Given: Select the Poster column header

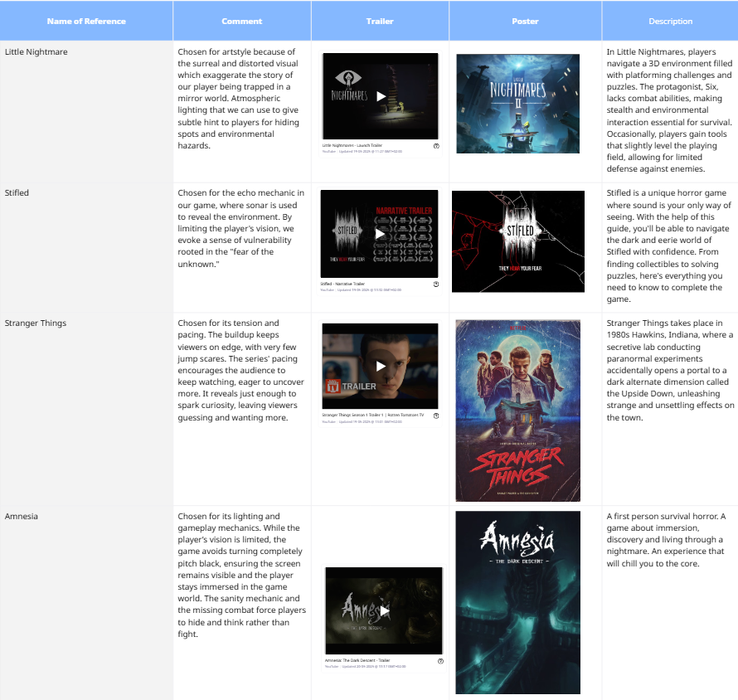Looking at the screenshot, I should [x=525, y=22].
